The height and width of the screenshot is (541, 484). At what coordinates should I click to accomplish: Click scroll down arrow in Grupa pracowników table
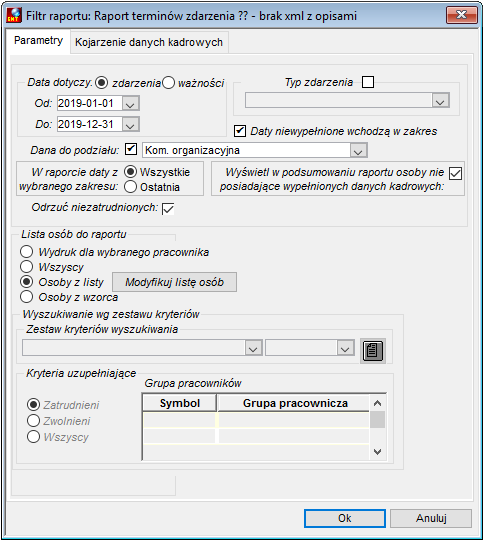click(378, 452)
